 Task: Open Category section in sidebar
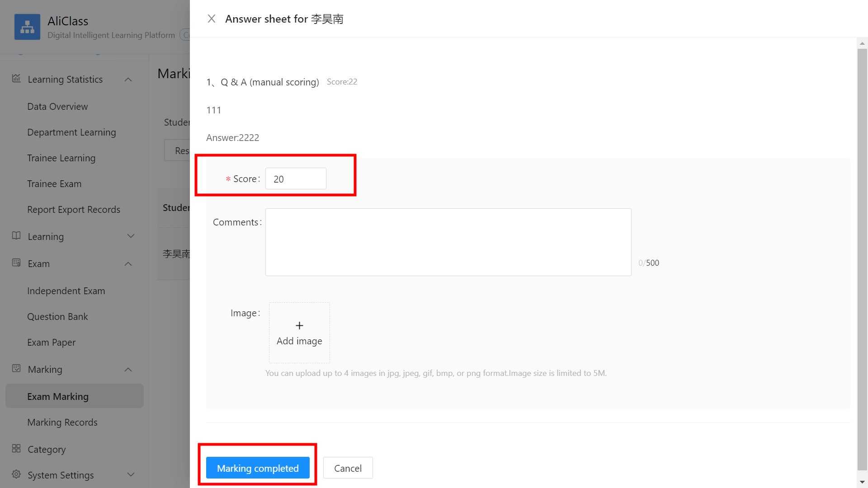pyautogui.click(x=47, y=449)
